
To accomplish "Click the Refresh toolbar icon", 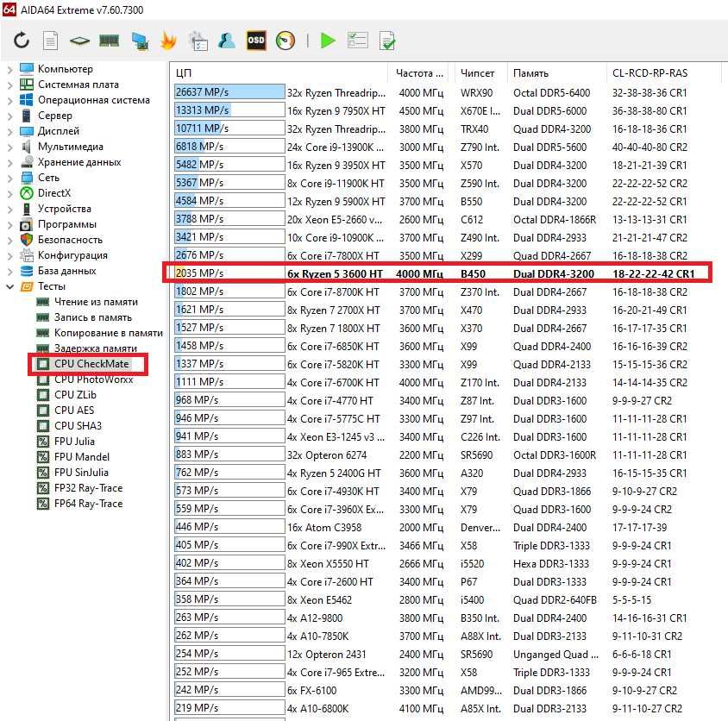I will point(22,41).
